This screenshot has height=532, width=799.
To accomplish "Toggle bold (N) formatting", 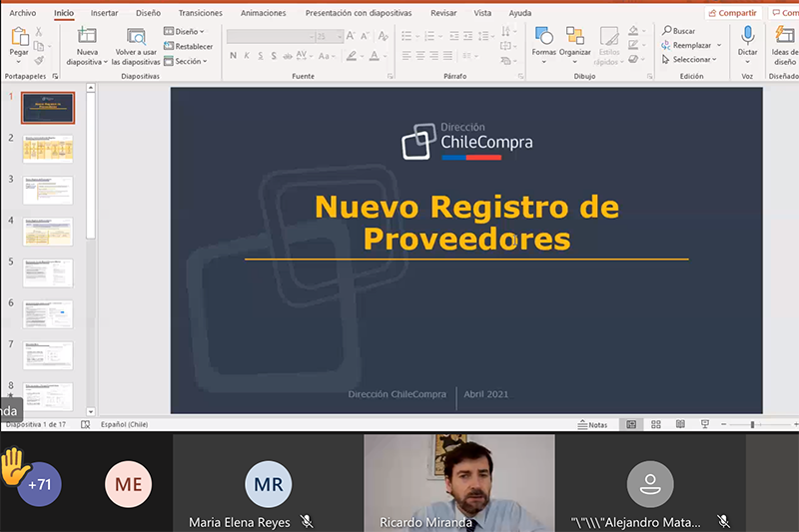I will [x=233, y=56].
